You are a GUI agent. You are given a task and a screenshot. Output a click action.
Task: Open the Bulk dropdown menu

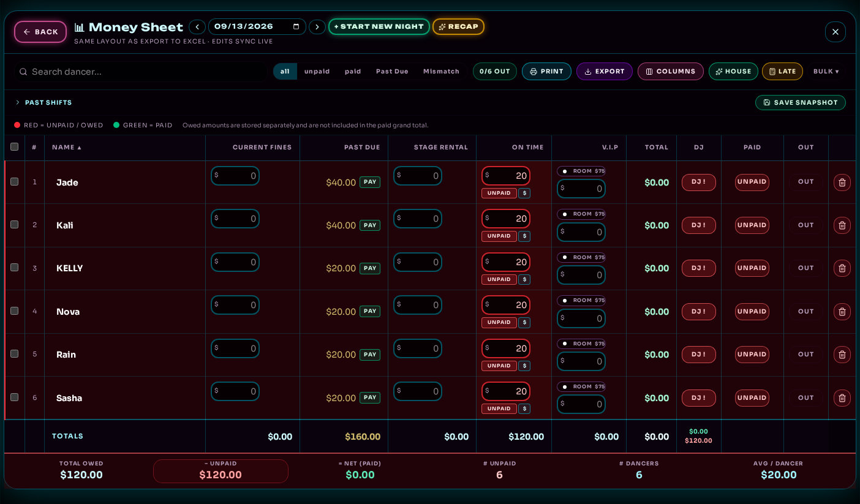click(x=826, y=72)
